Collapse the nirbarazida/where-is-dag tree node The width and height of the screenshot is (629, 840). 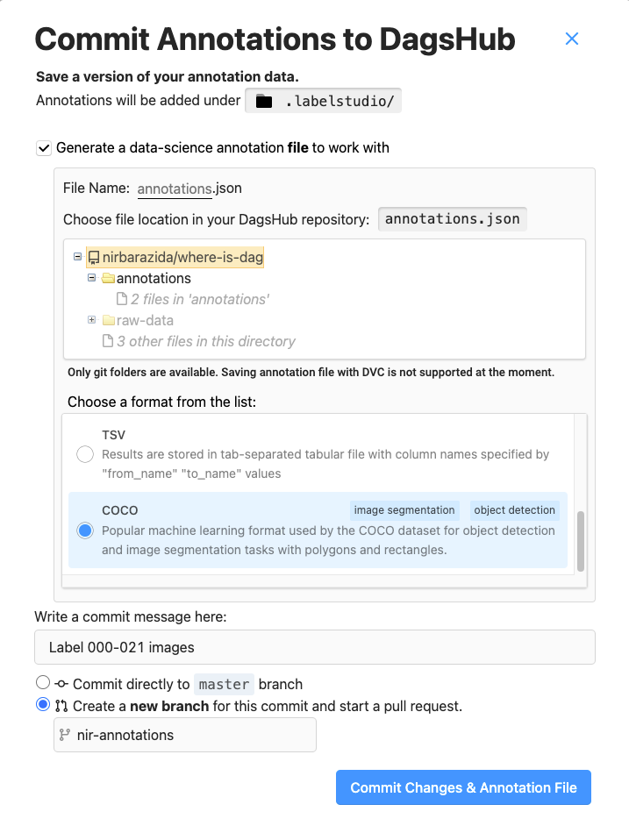click(78, 257)
